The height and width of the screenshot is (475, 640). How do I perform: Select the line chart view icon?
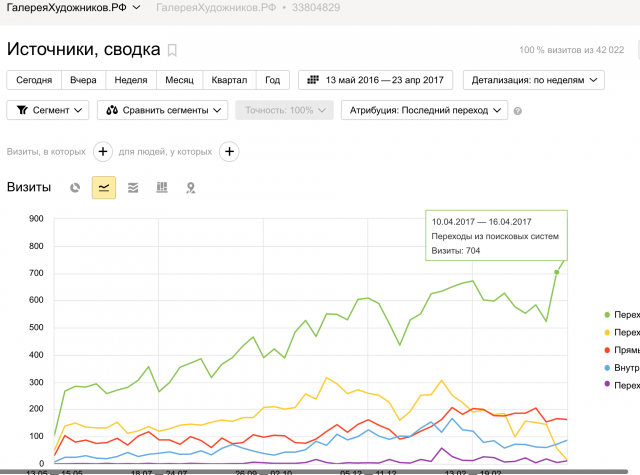pyautogui.click(x=104, y=188)
